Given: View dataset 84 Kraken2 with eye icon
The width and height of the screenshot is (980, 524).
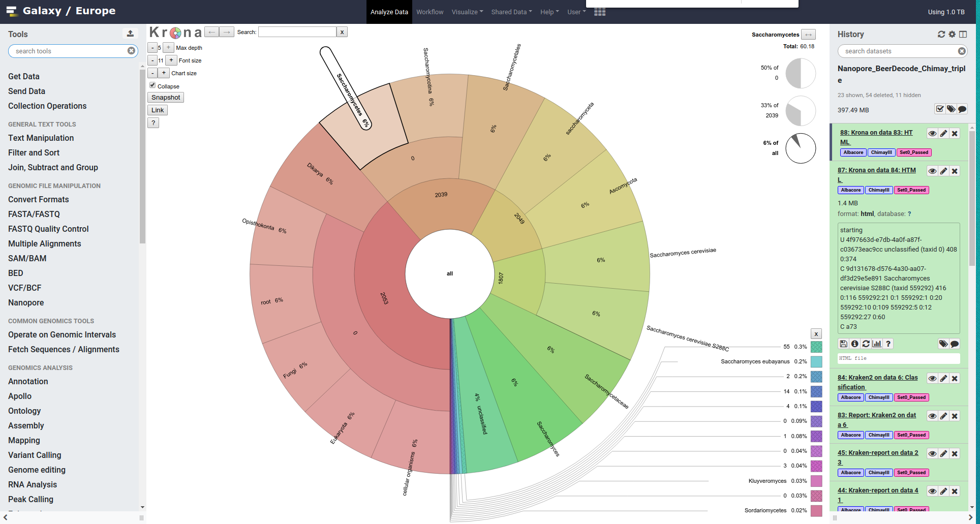Looking at the screenshot, I should click(x=932, y=379).
